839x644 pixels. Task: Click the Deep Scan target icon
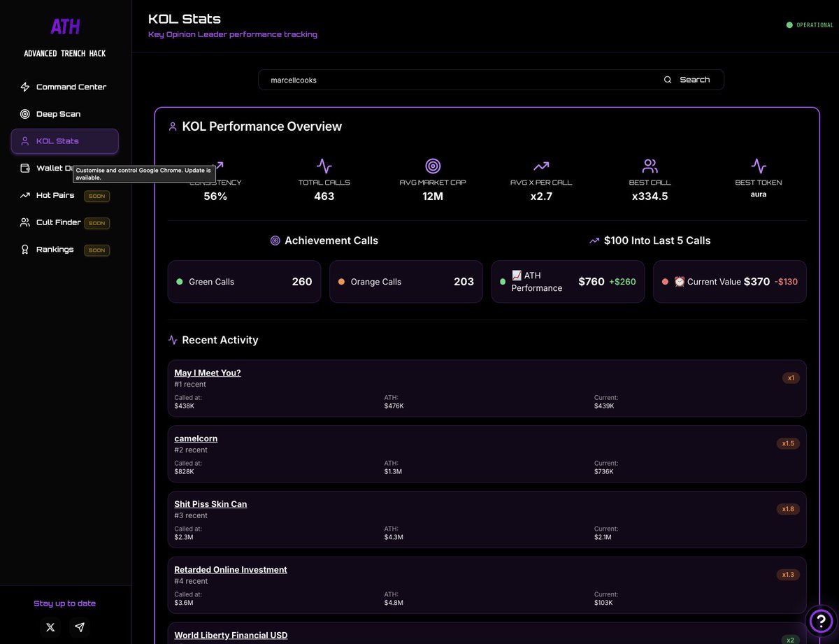point(25,114)
